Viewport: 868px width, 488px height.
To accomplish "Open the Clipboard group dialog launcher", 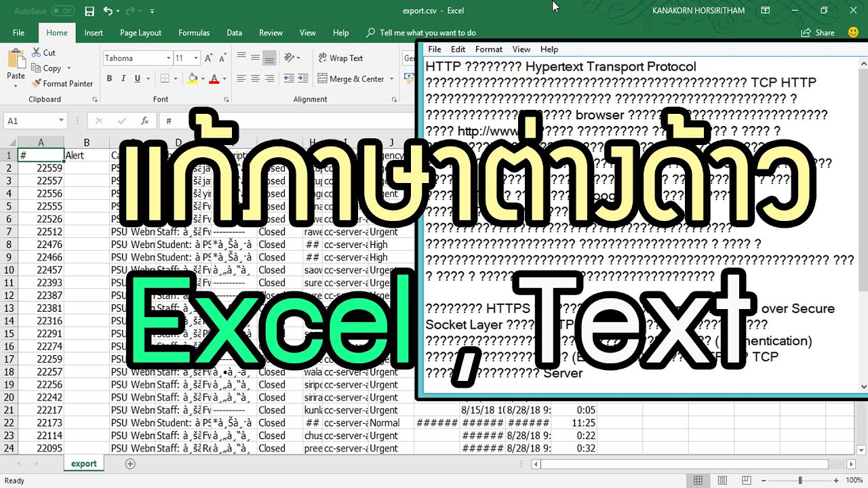I will (94, 100).
